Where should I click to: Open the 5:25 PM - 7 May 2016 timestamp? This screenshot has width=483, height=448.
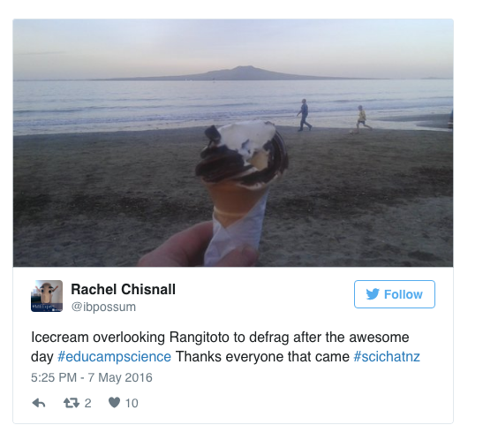(x=92, y=377)
